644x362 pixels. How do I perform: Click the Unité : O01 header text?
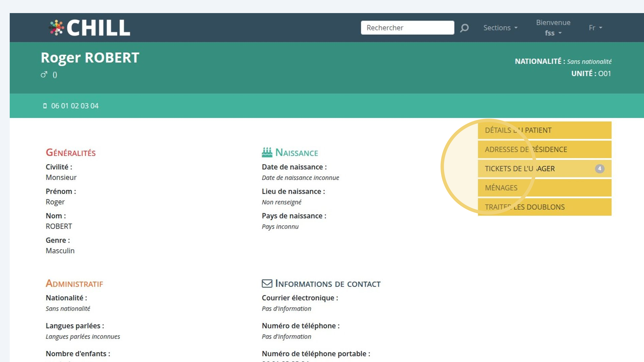(x=591, y=73)
